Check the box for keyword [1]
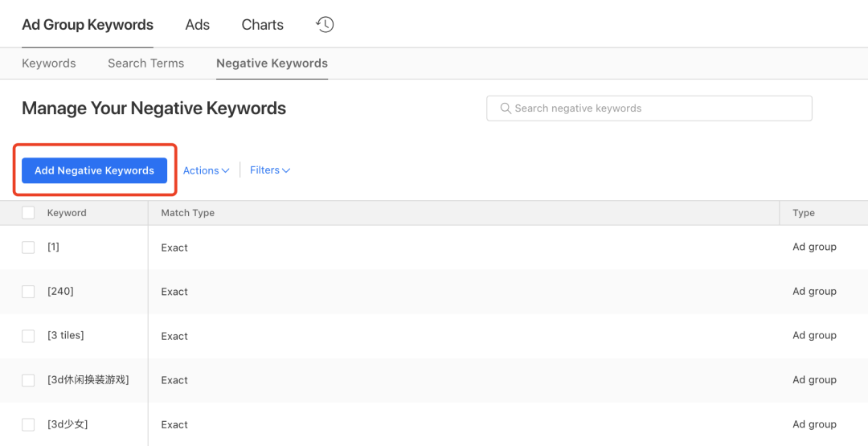Screen dimensions: 868x446 (28, 248)
